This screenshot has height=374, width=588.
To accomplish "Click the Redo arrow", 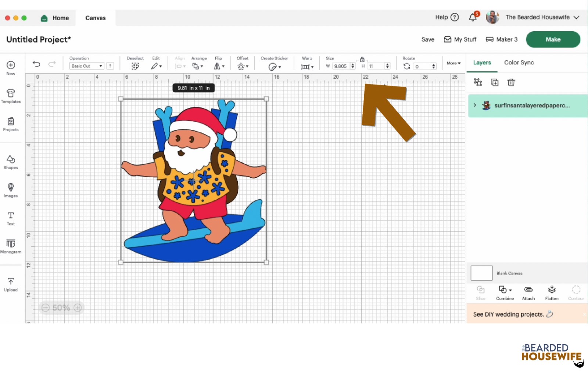I will [52, 64].
